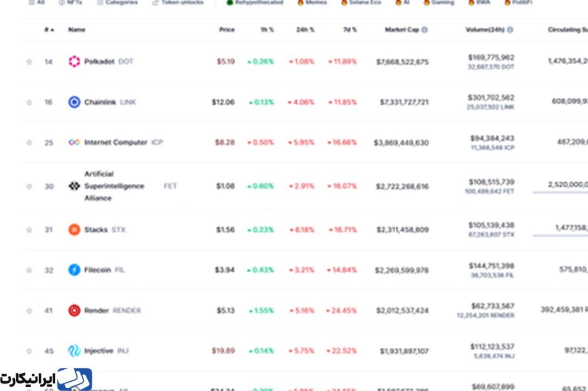Click the circulating supply bar for Stacks
This screenshot has width=588, height=391.
[x=560, y=235]
